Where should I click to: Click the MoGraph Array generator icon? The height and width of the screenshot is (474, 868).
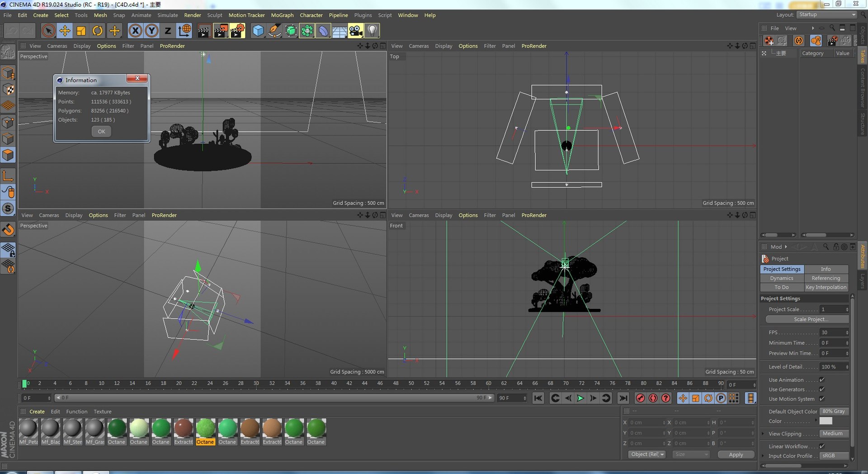tap(307, 31)
